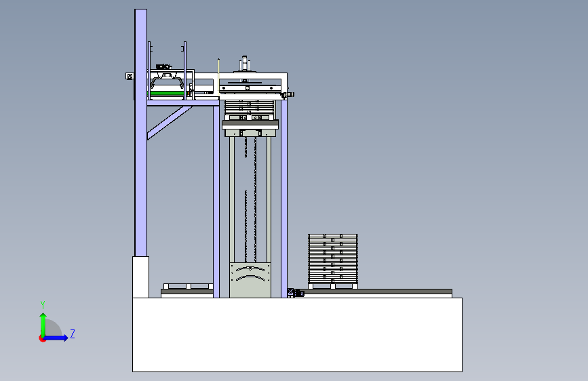Select the green Y-axis arrow of the triad
588x381 pixels.
(x=43, y=325)
